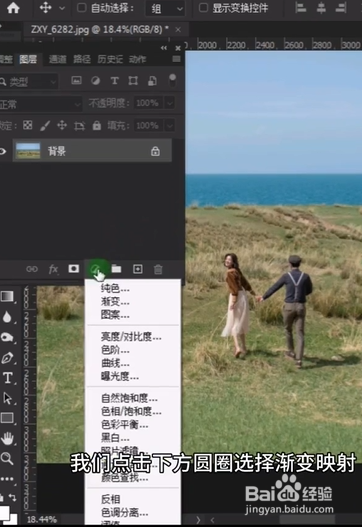Select the 背景 layer thumbnail
The image size is (362, 527).
click(28, 151)
